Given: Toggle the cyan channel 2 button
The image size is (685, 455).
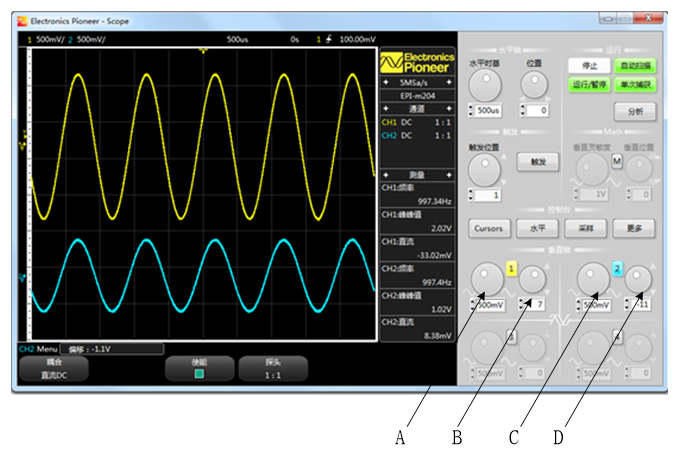Looking at the screenshot, I should 617,268.
